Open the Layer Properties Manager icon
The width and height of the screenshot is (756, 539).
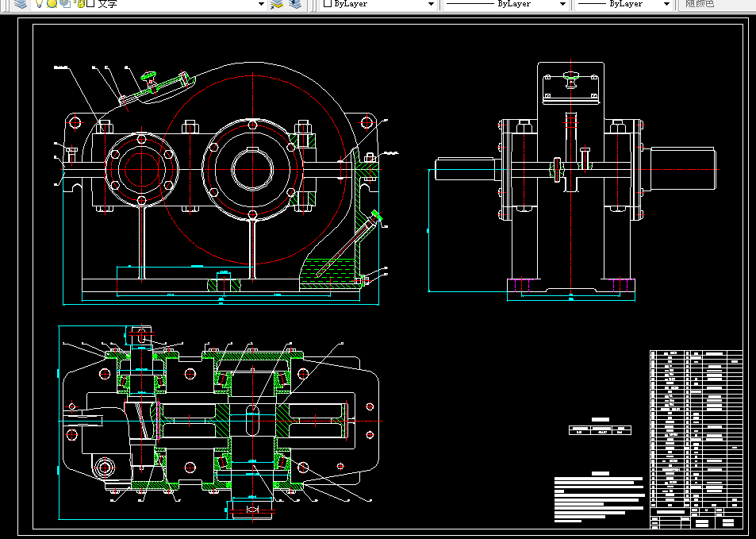coord(21,4)
